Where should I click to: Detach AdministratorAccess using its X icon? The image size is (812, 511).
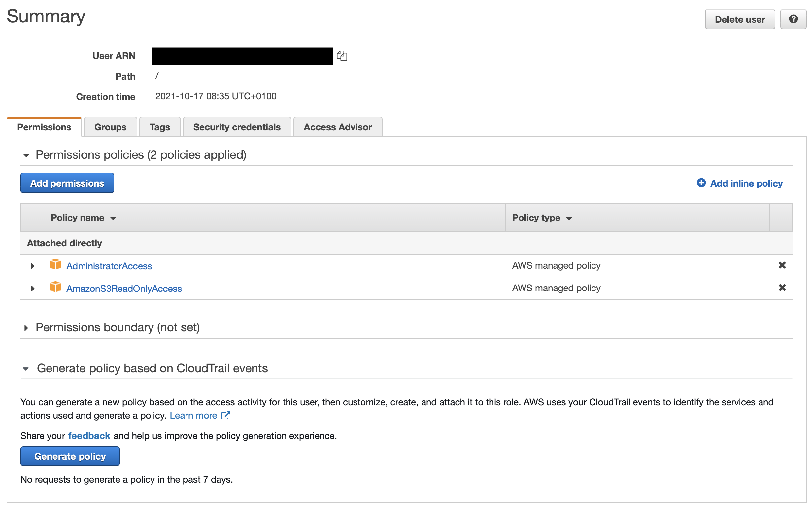pyautogui.click(x=782, y=265)
